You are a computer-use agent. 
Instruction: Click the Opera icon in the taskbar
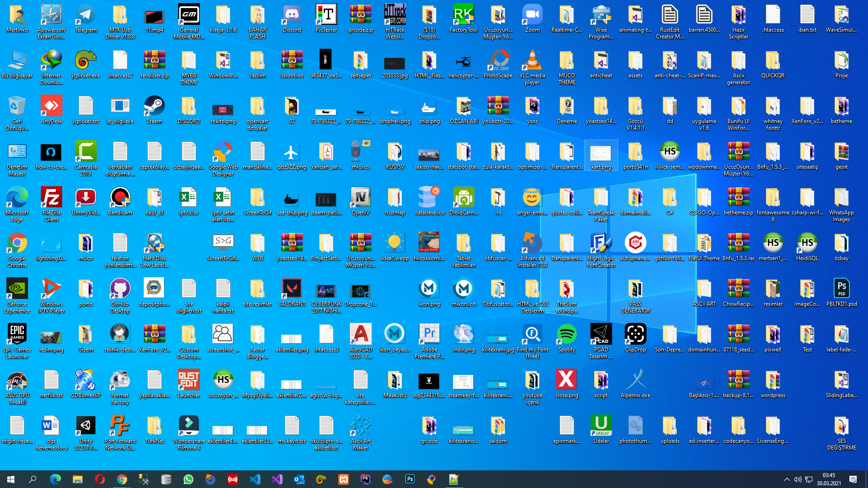(100, 479)
